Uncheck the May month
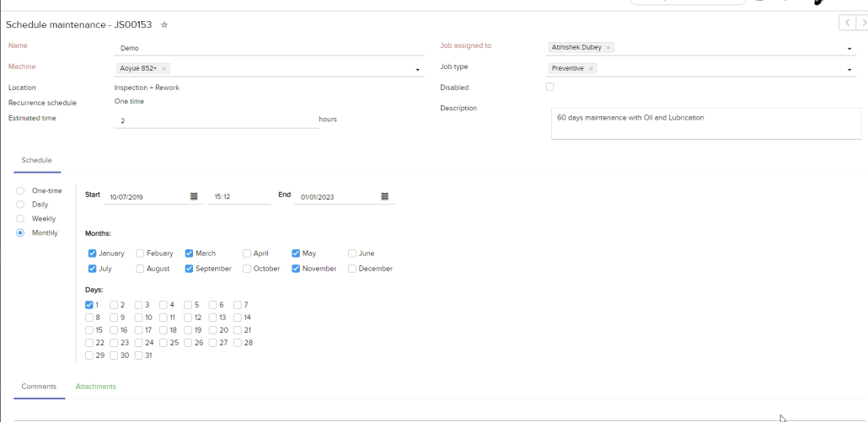 [296, 254]
